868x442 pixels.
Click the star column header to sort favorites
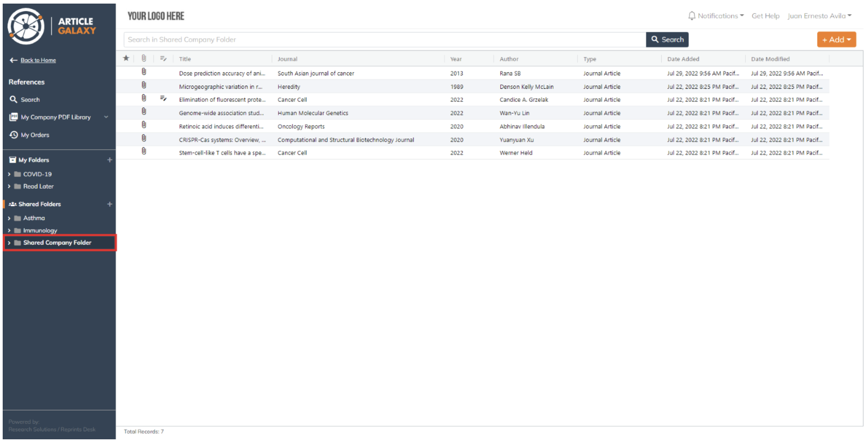126,58
